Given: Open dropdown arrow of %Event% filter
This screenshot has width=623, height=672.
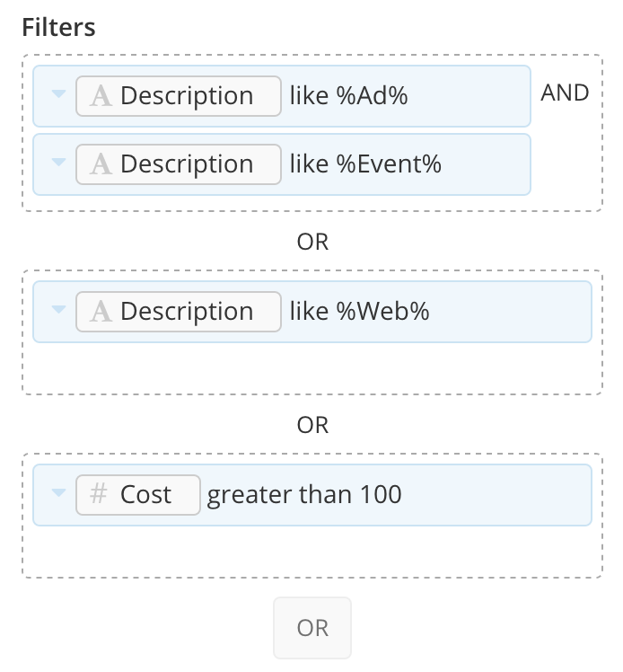Looking at the screenshot, I should click(x=58, y=162).
